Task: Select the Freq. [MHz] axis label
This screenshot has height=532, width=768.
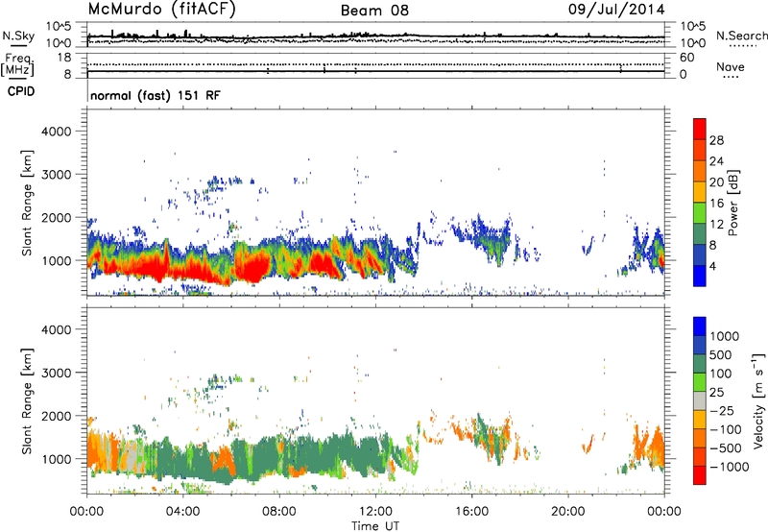Action: (x=17, y=64)
